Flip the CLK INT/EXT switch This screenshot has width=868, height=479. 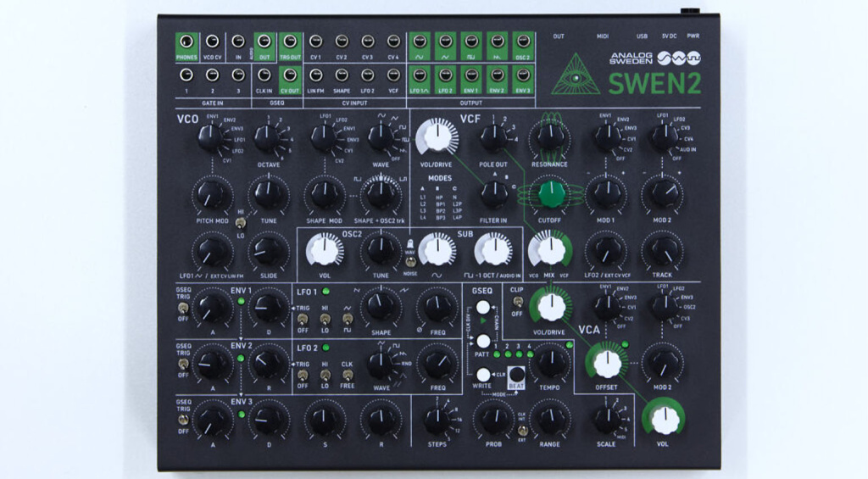(x=521, y=431)
